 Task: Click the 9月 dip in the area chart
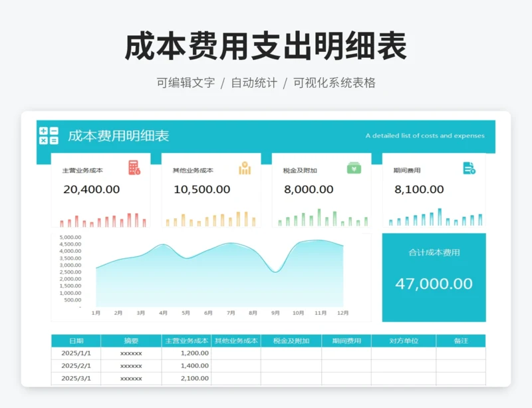coord(275,271)
